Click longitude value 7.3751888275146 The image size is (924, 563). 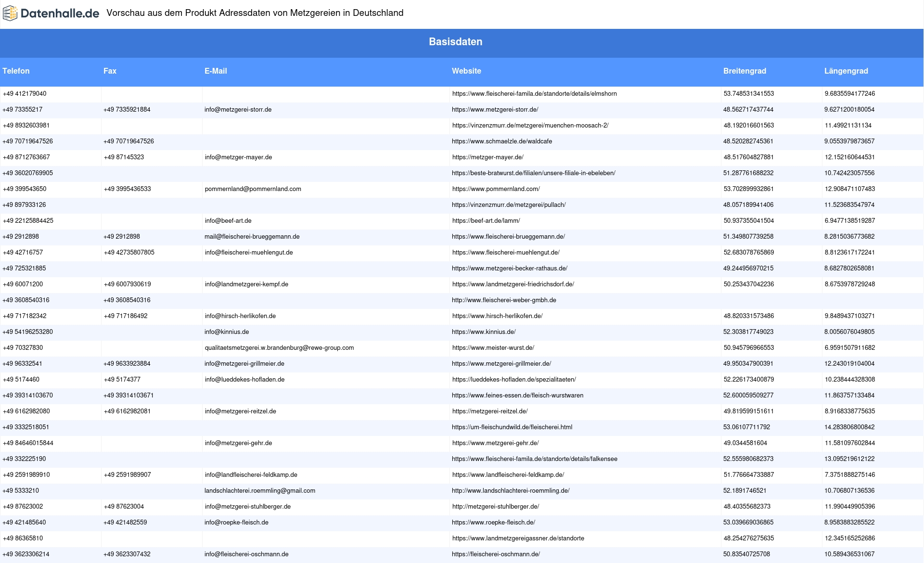point(850,475)
